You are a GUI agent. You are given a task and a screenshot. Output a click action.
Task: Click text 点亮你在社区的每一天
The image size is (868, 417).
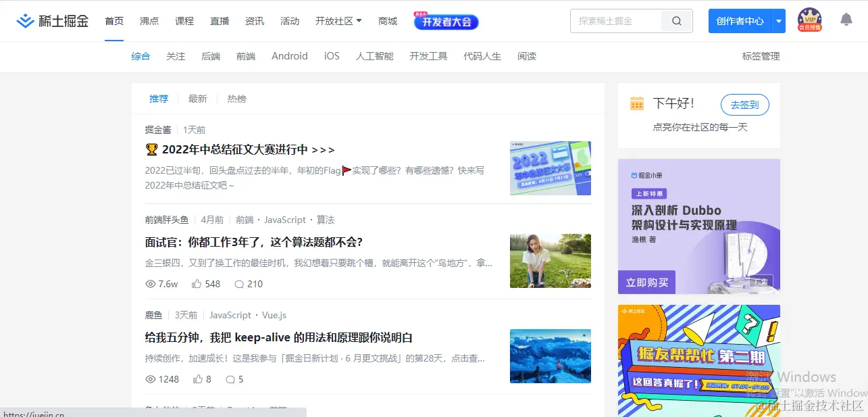pyautogui.click(x=700, y=127)
